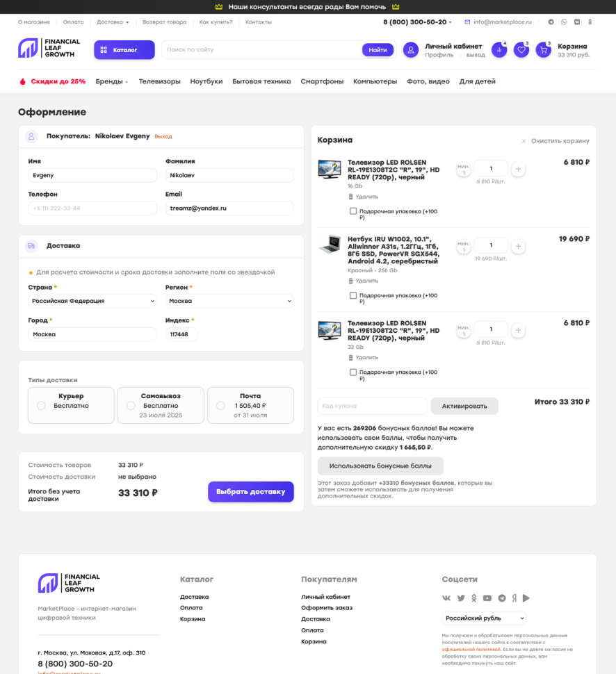Viewport: 616px width, 674px height.
Task: Open Фото, видео category
Action: click(x=428, y=81)
